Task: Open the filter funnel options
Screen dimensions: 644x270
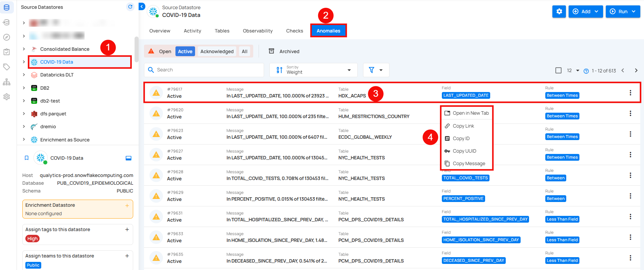Action: tap(376, 70)
